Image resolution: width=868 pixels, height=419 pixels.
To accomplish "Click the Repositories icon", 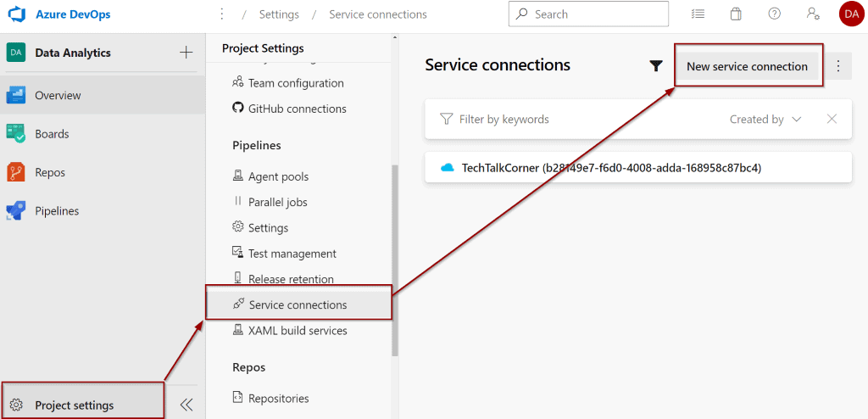I will pyautogui.click(x=238, y=398).
